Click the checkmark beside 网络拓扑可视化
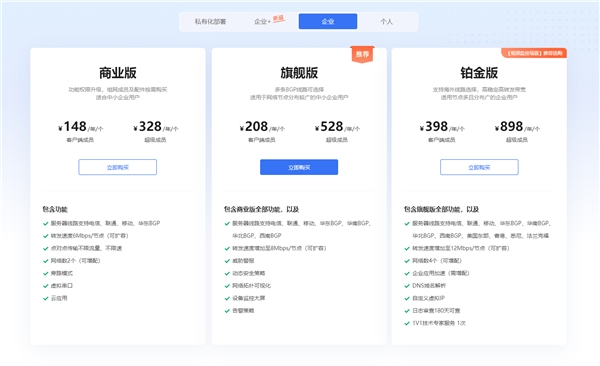Viewport: 600px width, 366px height. tap(227, 286)
